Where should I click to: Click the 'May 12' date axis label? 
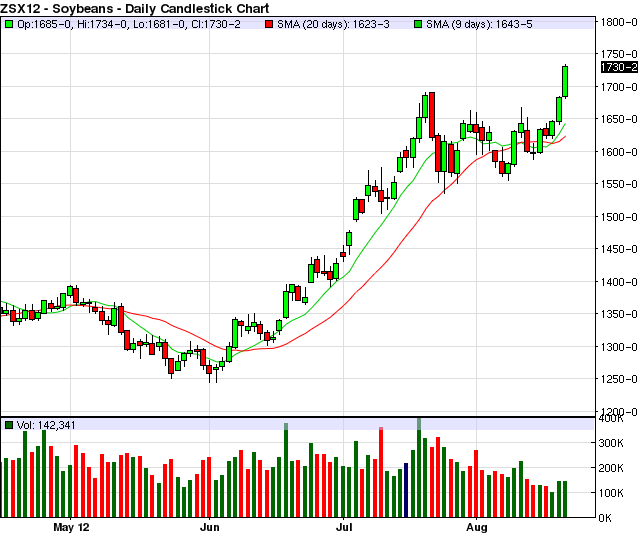(x=71, y=527)
